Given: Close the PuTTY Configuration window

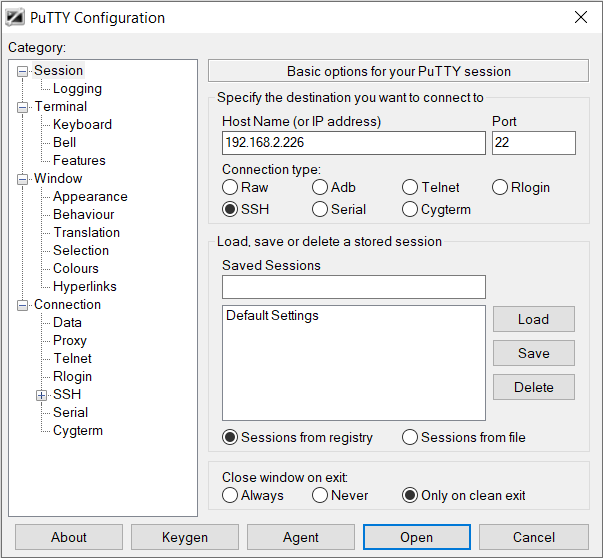Looking at the screenshot, I should pos(581,17).
